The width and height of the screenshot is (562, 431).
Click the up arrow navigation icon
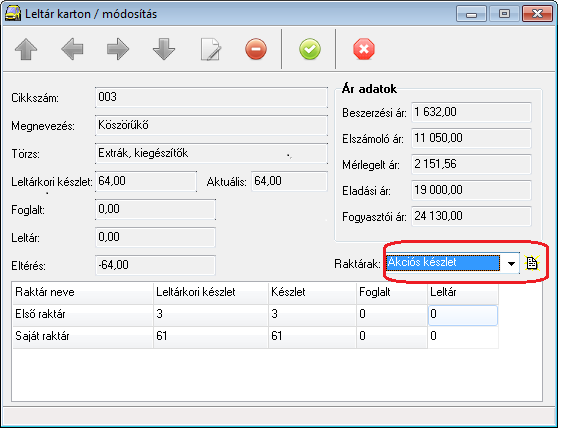pyautogui.click(x=26, y=49)
